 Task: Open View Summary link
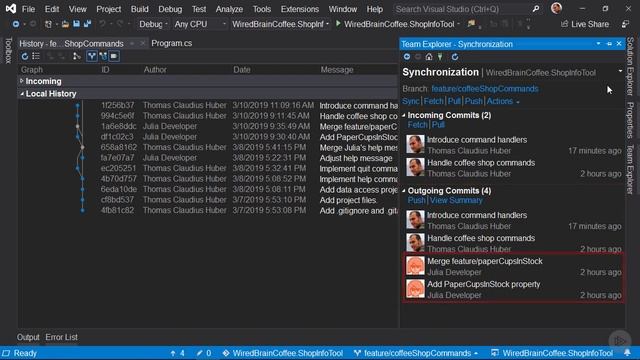(456, 200)
